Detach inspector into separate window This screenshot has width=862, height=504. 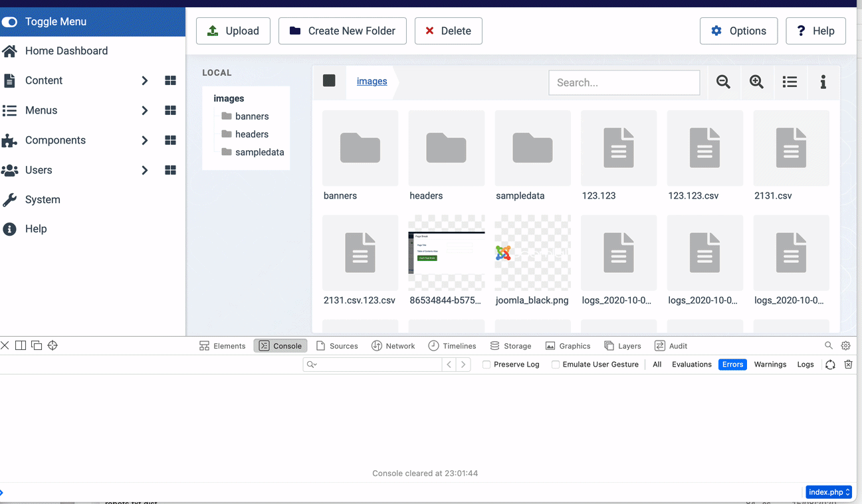pyautogui.click(x=37, y=345)
